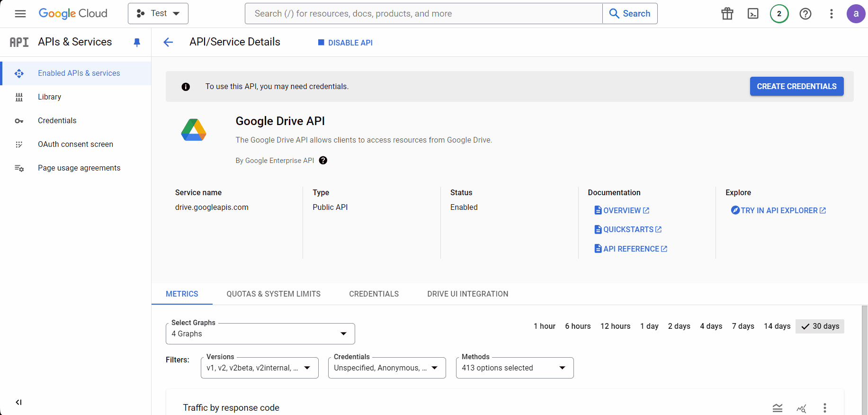Click the API product icon in sidebar header
Image resolution: width=868 pixels, height=415 pixels.
(19, 42)
